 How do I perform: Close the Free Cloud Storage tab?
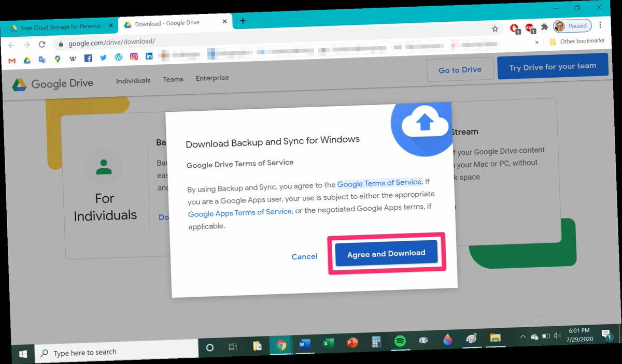pos(110,25)
